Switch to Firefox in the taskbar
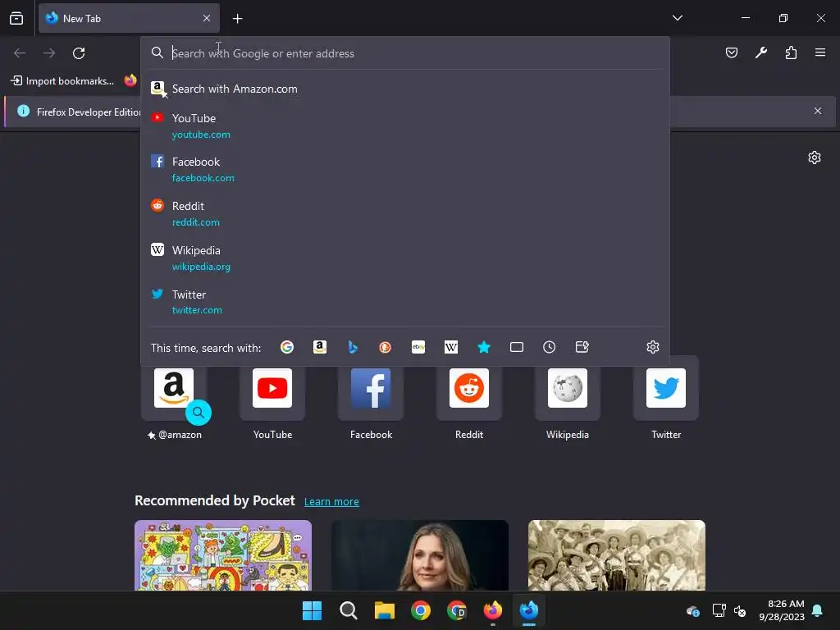 coord(493,610)
